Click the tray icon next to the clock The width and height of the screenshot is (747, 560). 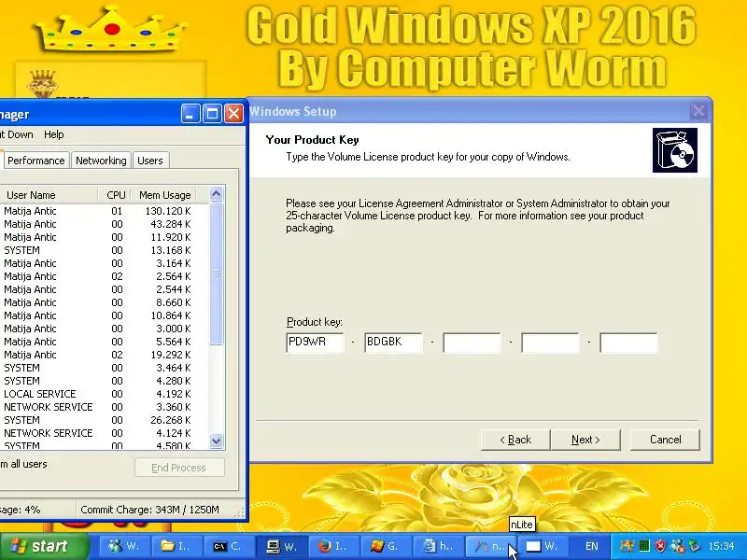694,546
